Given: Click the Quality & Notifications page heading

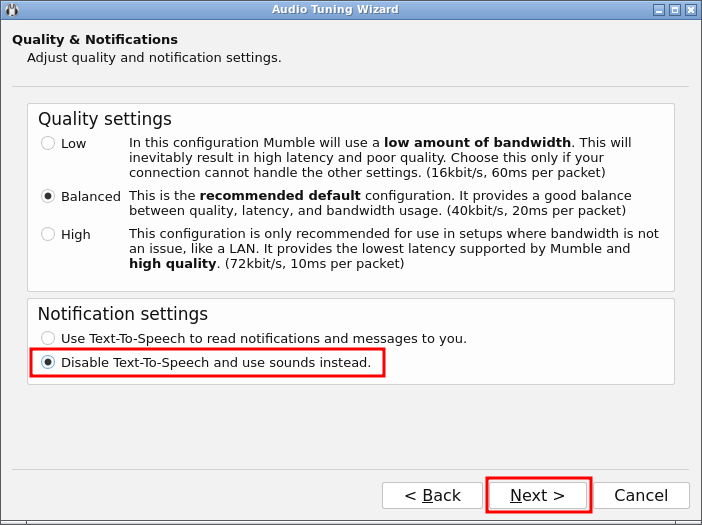Looking at the screenshot, I should point(95,40).
